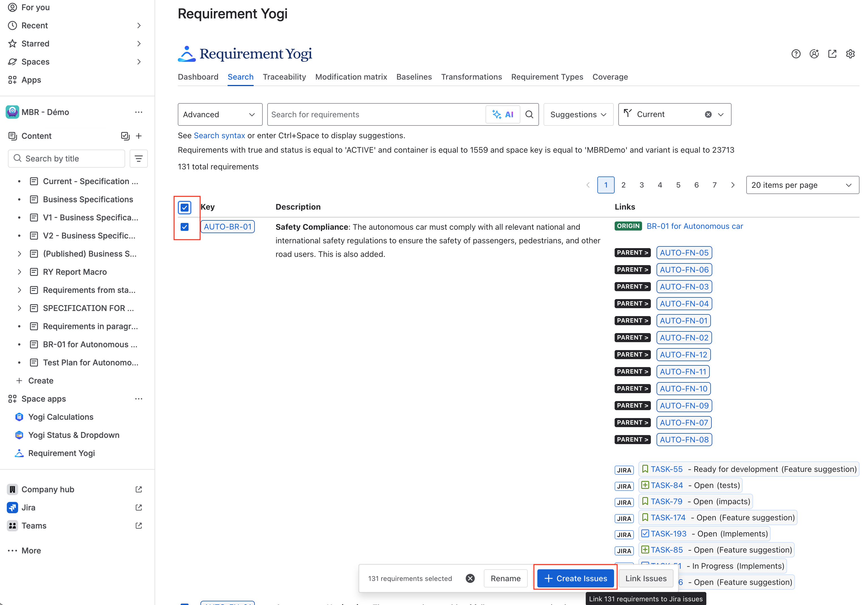The height and width of the screenshot is (605, 868).
Task: Click the bulk select content icon
Action: pyautogui.click(x=125, y=136)
